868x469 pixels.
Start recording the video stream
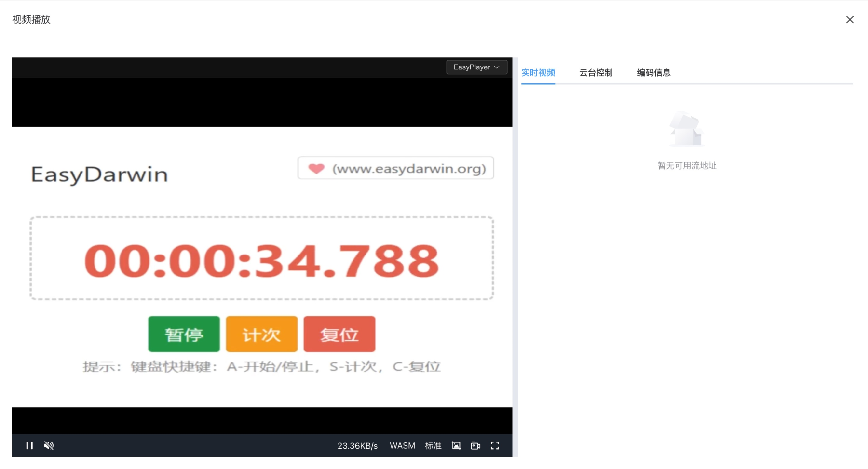[x=475, y=445]
